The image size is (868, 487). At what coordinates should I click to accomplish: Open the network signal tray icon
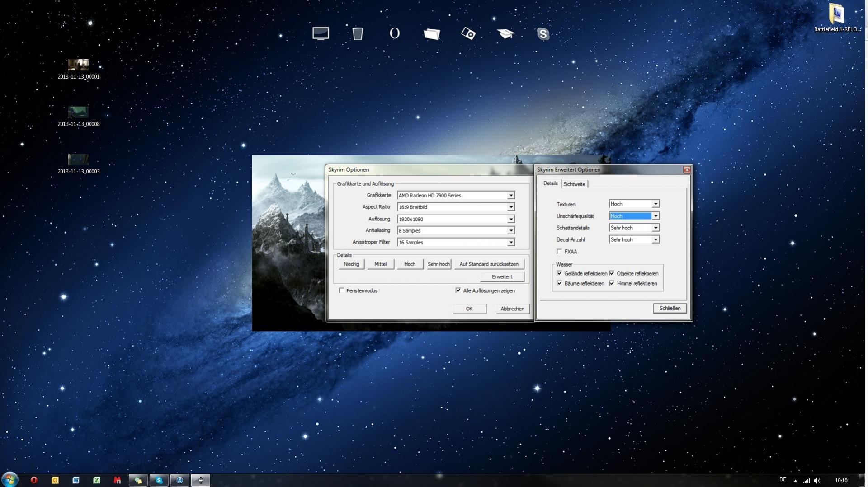click(807, 481)
